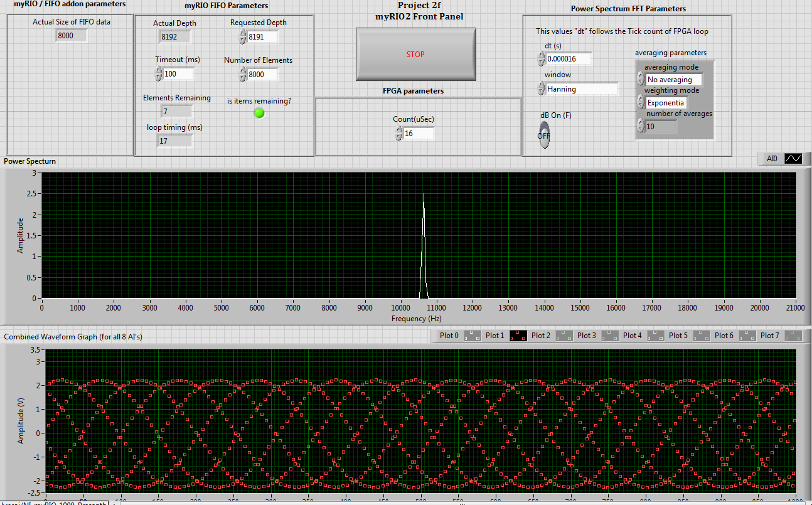Click the 0 value on the Frequency (Hz) axis
This screenshot has width=812, height=505.
click(x=42, y=307)
